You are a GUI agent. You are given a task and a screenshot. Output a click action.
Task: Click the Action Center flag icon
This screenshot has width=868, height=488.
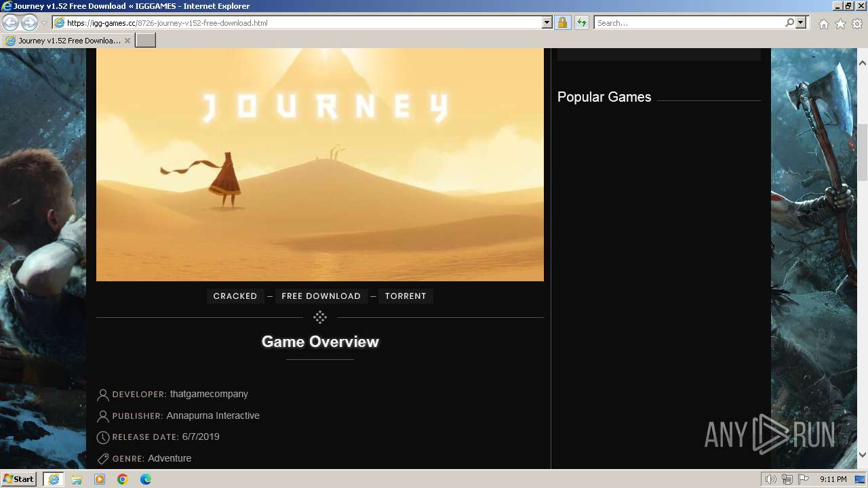coord(804,480)
